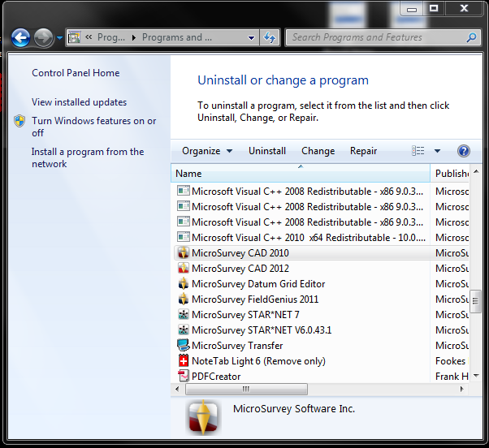The image size is (489, 448).
Task: Open Control Panel Home link
Action: click(76, 73)
